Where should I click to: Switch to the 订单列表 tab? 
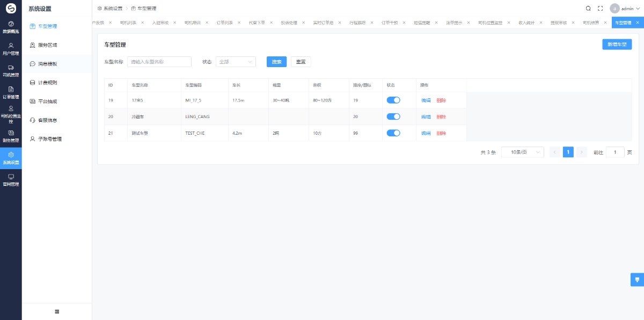click(224, 23)
